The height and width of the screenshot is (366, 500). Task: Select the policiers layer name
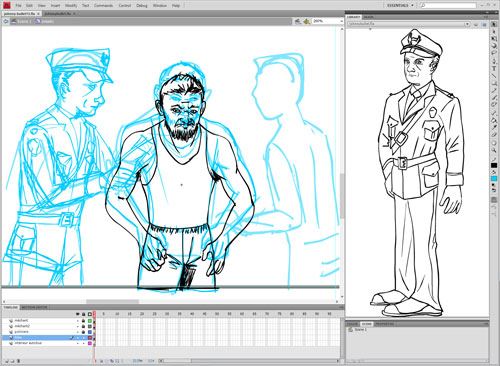[22, 332]
